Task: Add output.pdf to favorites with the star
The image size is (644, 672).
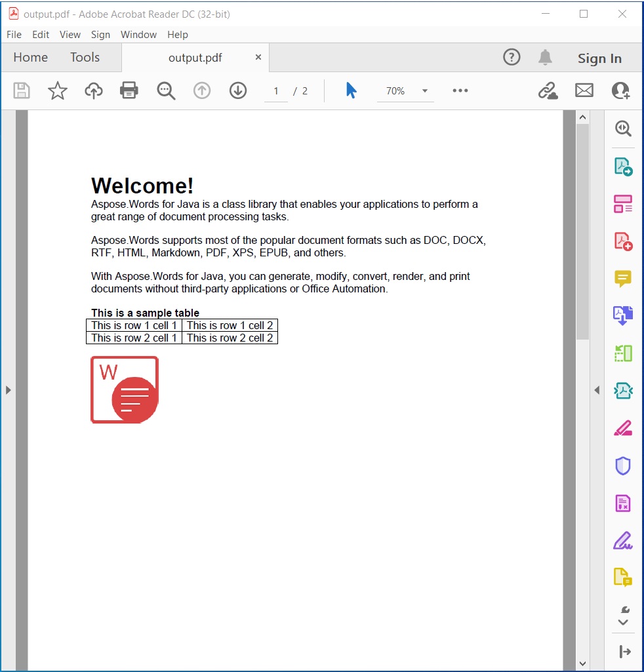Action: click(57, 90)
